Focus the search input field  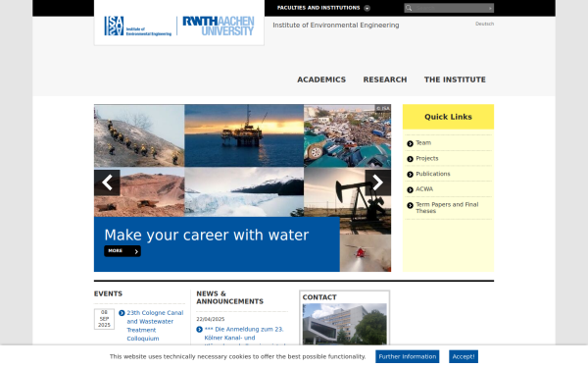point(450,8)
